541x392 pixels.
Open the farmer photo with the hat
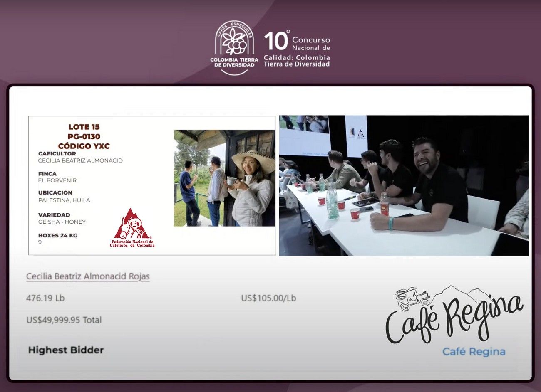point(224,178)
